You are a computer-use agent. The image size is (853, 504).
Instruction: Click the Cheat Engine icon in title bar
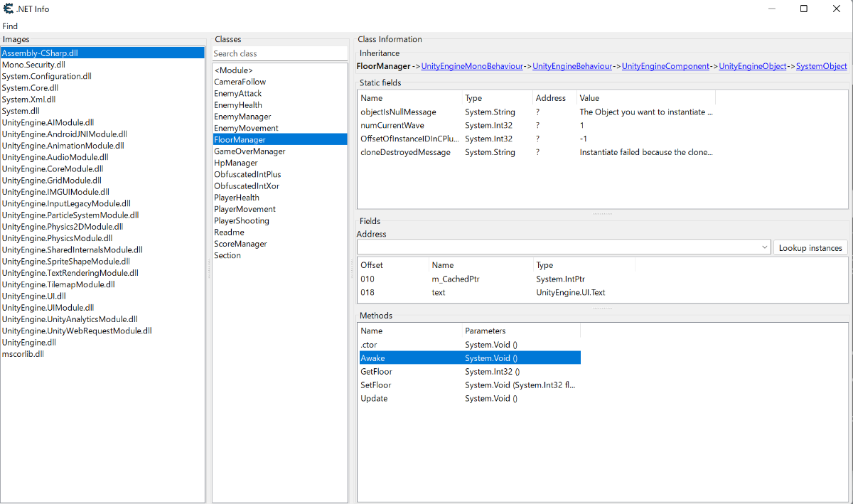[x=8, y=9]
